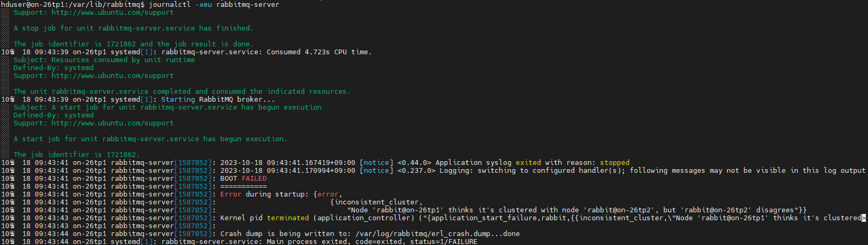The width and height of the screenshot is (868, 245).
Task: Select the timestamp '2023-10-18 09:43:41.167419+09:00'
Action: [x=287, y=162]
